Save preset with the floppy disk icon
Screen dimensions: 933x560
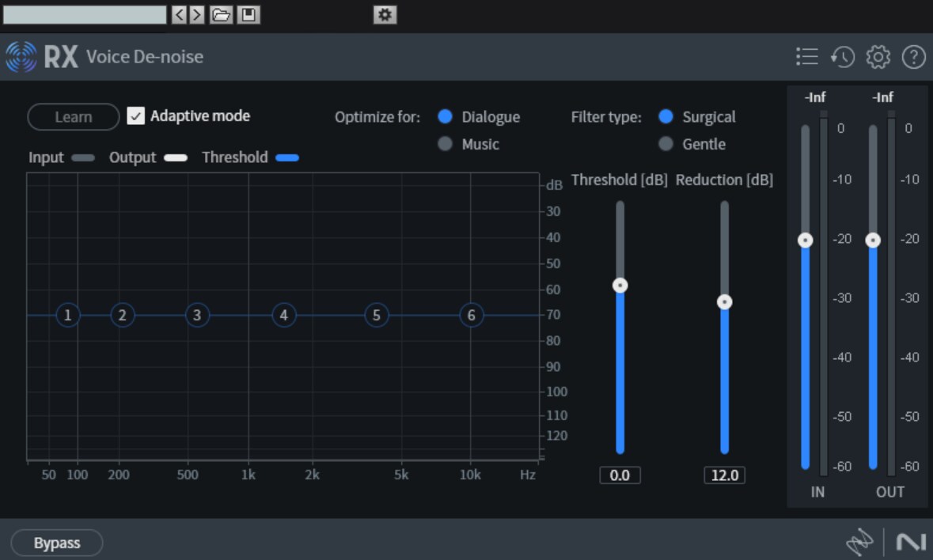click(248, 15)
